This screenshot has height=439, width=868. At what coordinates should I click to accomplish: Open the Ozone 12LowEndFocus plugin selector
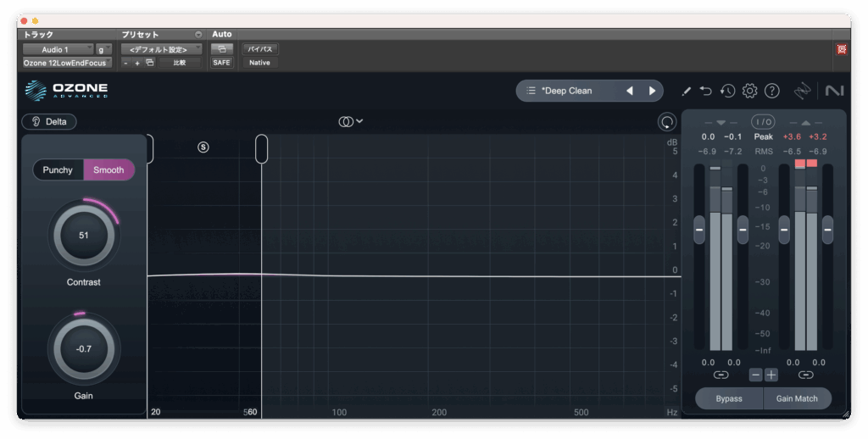coord(66,63)
